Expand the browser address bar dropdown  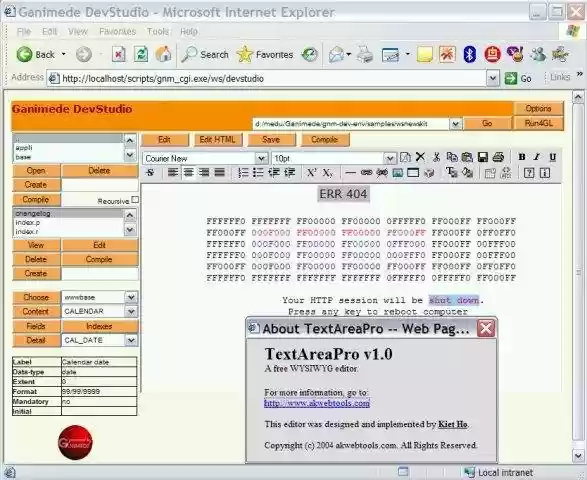[493, 78]
